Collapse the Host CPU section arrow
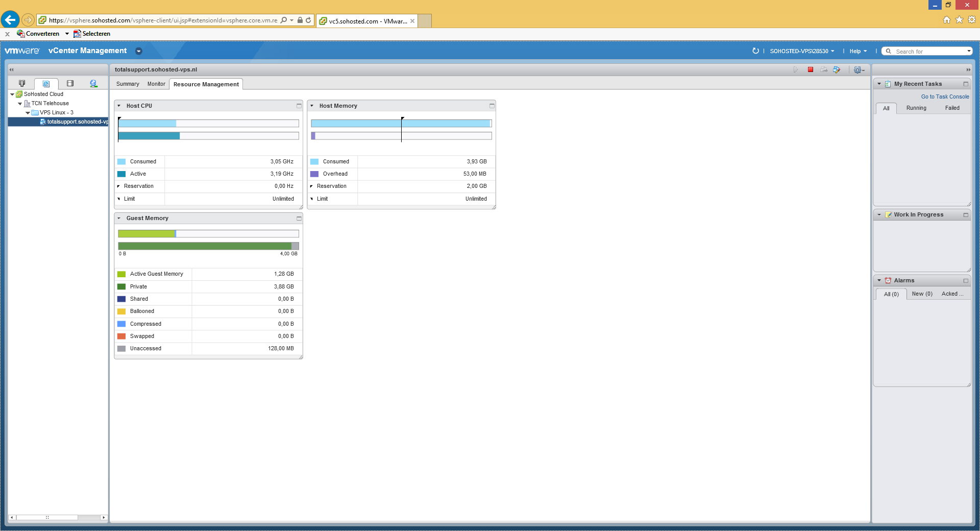The image size is (980, 531). pos(119,106)
